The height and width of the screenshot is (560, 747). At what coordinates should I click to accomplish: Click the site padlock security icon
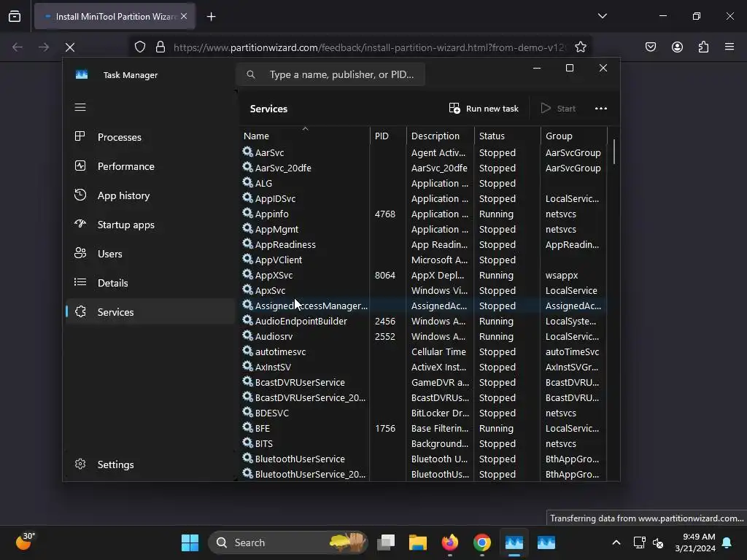tap(160, 47)
